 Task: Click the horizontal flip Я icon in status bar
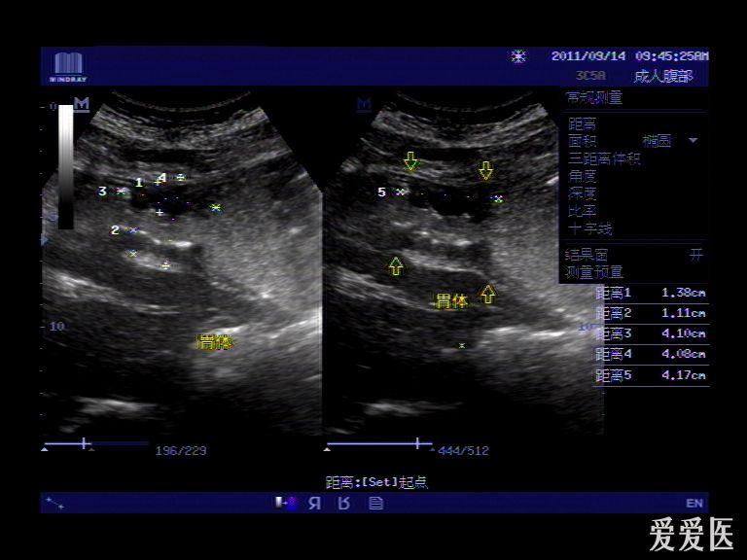tap(314, 503)
